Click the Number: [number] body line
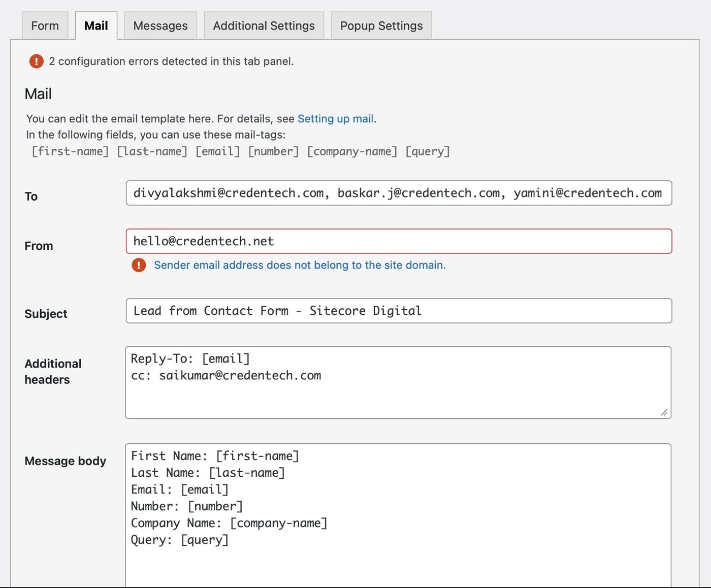The height and width of the screenshot is (588, 711). (187, 506)
